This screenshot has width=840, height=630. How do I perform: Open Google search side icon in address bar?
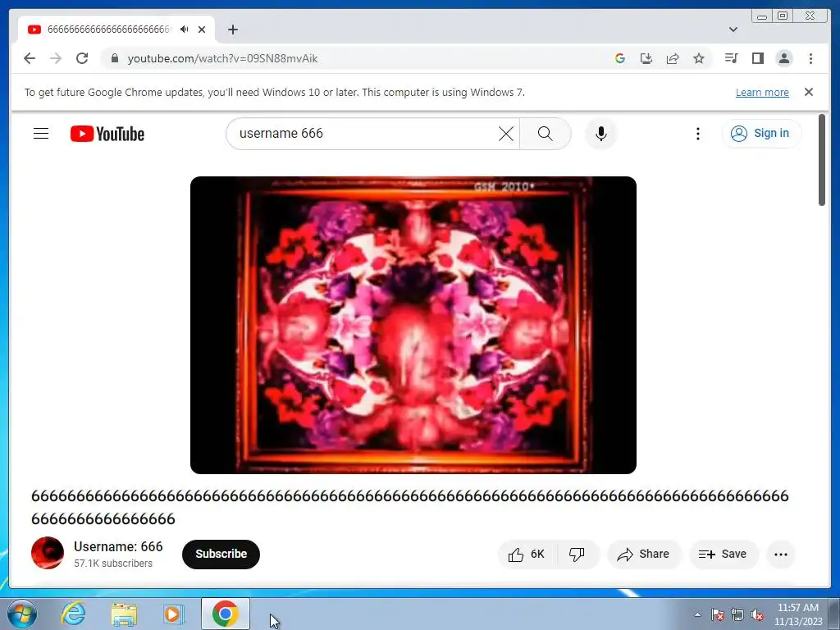620,58
